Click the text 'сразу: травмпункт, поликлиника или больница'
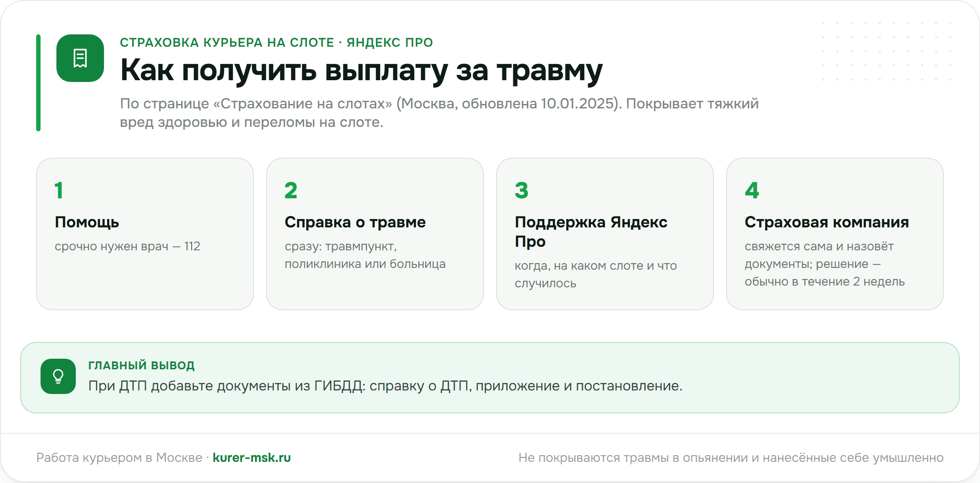Screen dimensions: 980x483 tap(365, 255)
